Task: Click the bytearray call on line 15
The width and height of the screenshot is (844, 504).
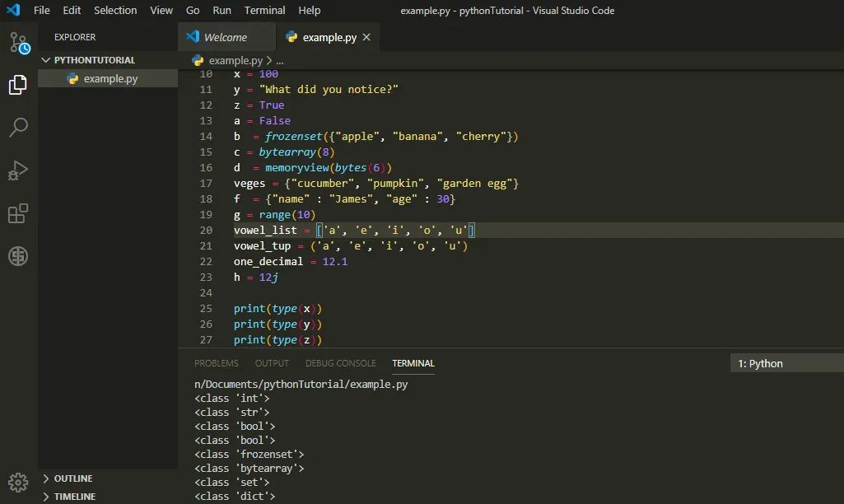Action: coord(287,152)
